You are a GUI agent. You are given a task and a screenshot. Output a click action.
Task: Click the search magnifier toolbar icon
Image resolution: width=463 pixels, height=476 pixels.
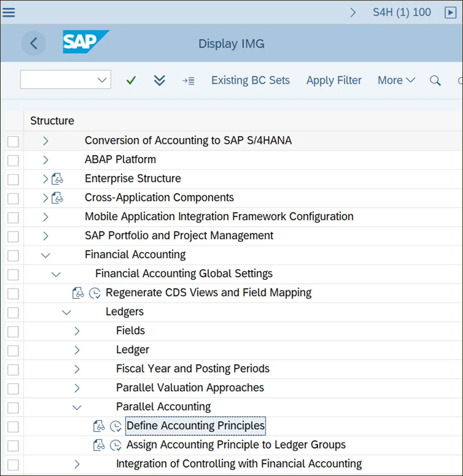pos(435,80)
